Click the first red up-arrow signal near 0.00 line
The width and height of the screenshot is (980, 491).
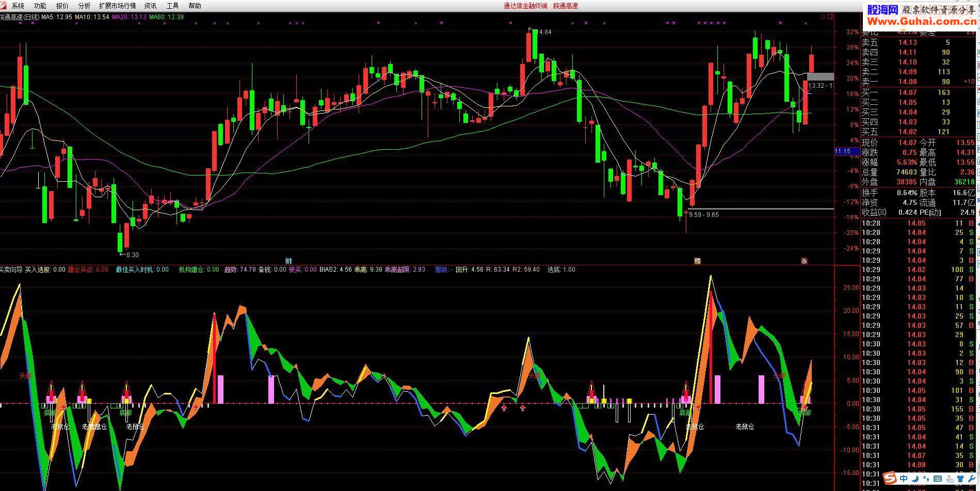coord(64,408)
